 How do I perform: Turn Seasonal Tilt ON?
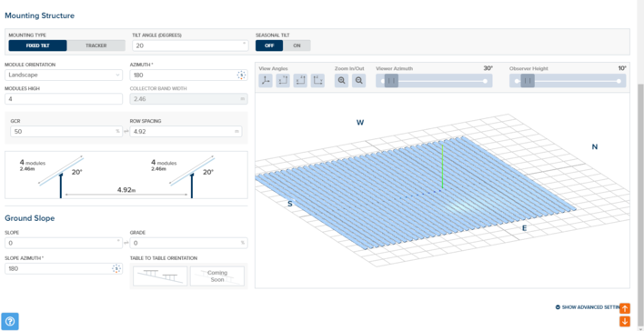297,45
